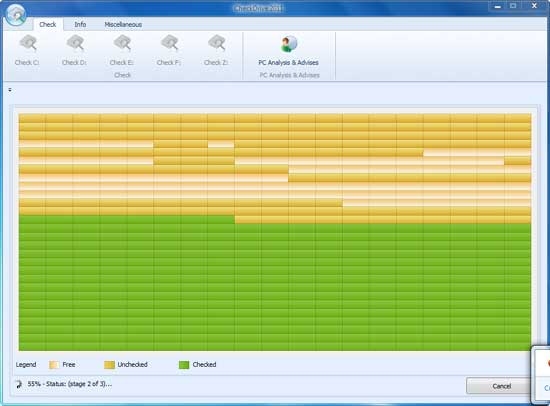This screenshot has width=550, height=406.
Task: Click the 'Legend' label
Action: pyautogui.click(x=26, y=365)
